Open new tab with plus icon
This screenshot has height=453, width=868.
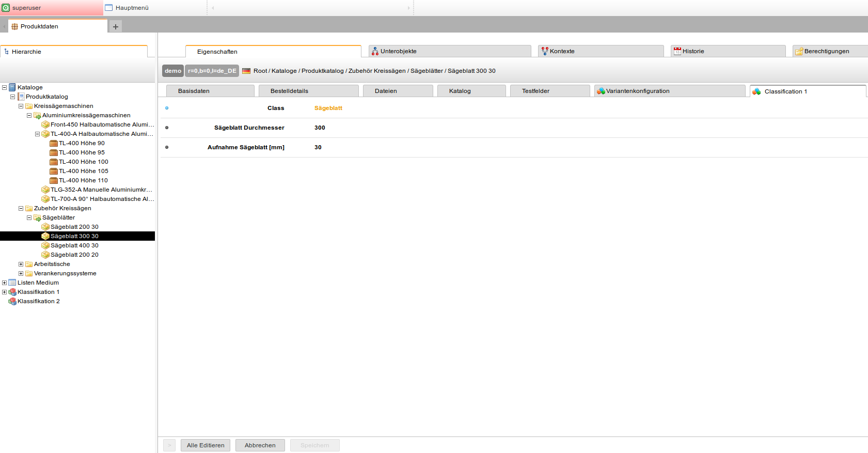pyautogui.click(x=116, y=27)
